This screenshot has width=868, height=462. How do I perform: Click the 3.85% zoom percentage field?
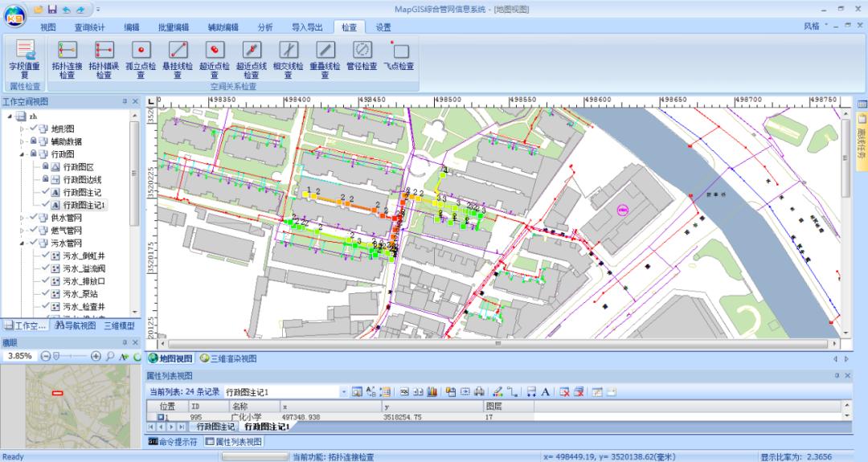pos(19,356)
